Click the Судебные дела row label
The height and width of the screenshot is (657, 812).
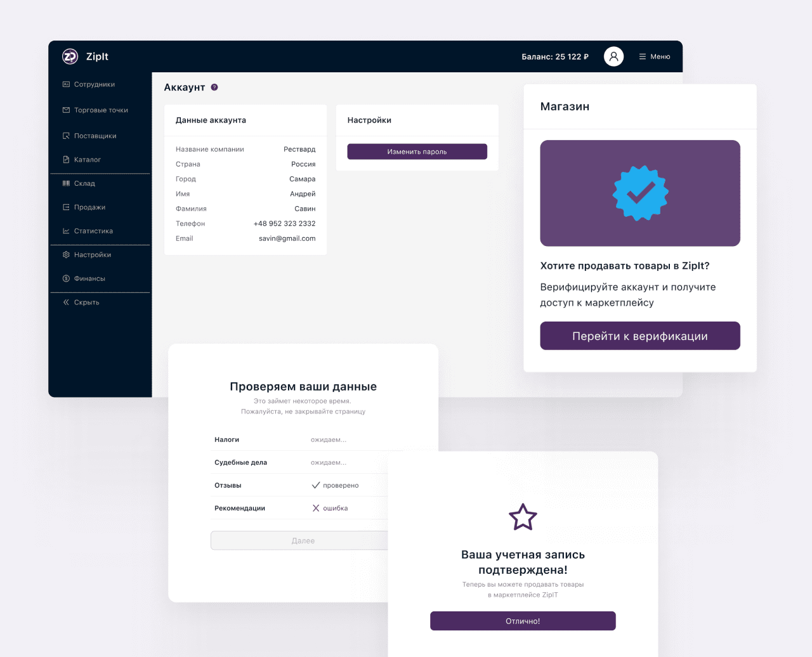point(240,462)
